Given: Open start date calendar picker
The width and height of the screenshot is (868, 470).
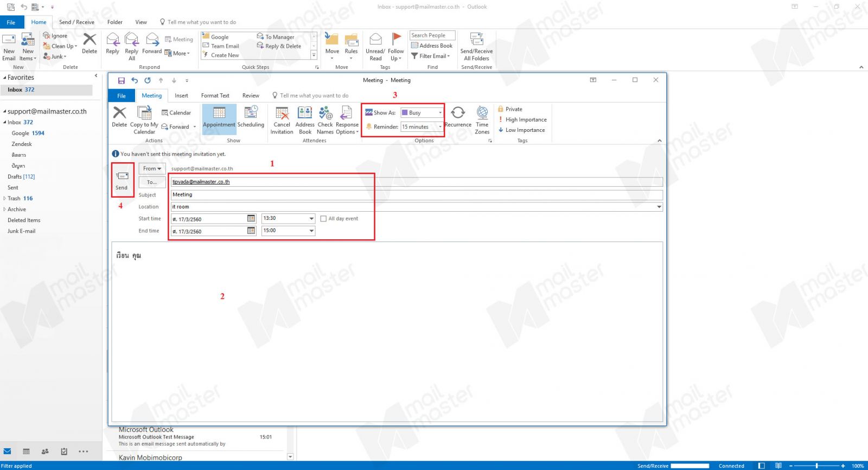Looking at the screenshot, I should tap(251, 218).
